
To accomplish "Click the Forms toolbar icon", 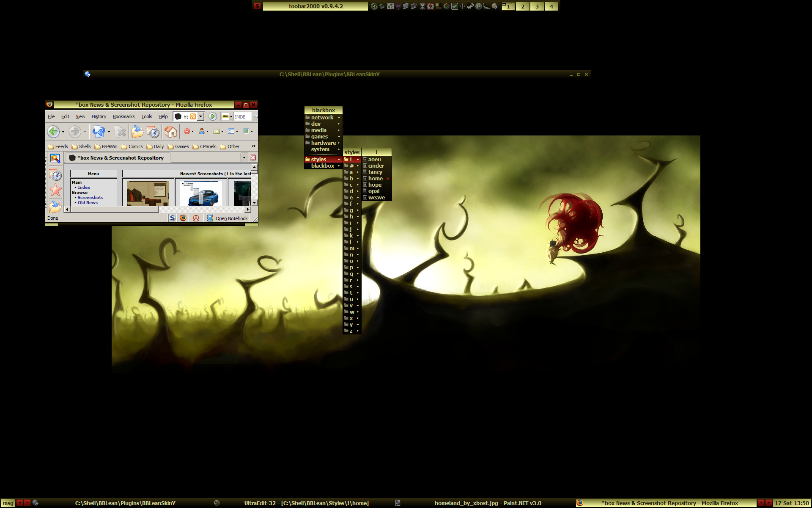I will tap(231, 132).
